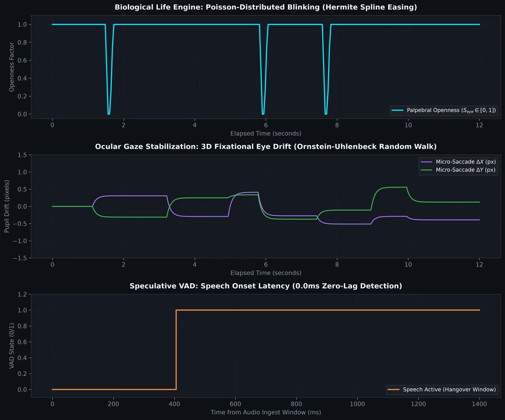Click the Pupil Drift (pixels) axis label
This screenshot has height=420, width=505.
7,206
